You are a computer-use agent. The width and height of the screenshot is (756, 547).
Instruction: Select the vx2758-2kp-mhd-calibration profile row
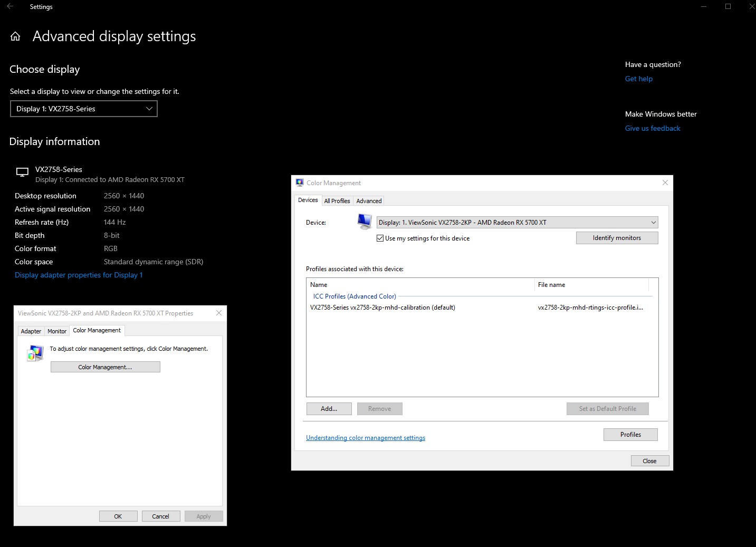480,308
